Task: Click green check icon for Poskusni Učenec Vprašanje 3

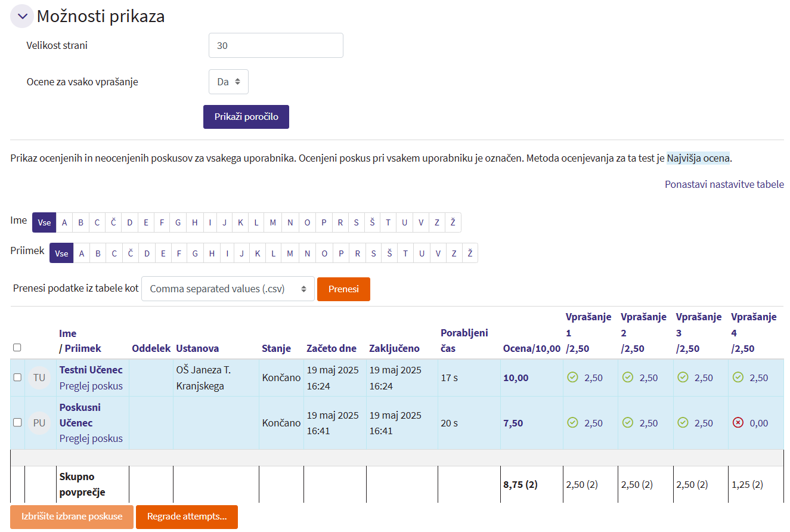Action: click(683, 423)
